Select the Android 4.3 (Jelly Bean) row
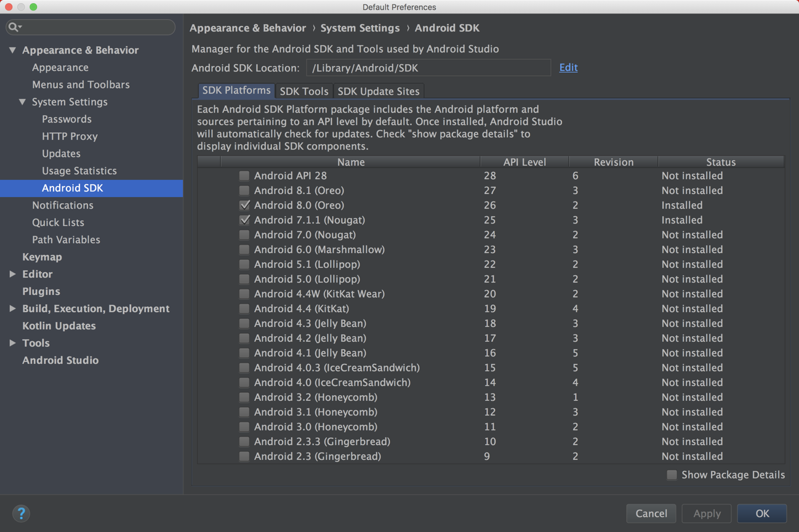 click(491, 323)
